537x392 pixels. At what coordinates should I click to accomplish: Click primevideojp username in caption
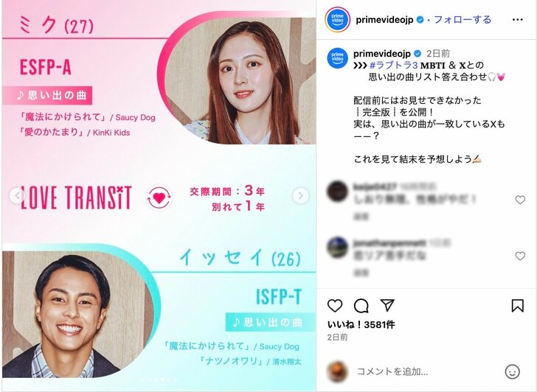pyautogui.click(x=382, y=54)
